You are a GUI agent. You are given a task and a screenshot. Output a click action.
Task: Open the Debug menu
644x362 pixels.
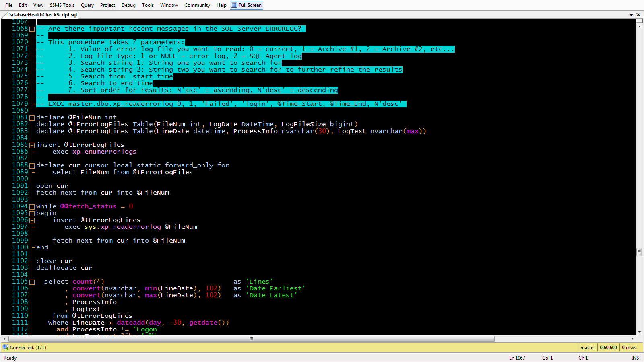click(128, 5)
